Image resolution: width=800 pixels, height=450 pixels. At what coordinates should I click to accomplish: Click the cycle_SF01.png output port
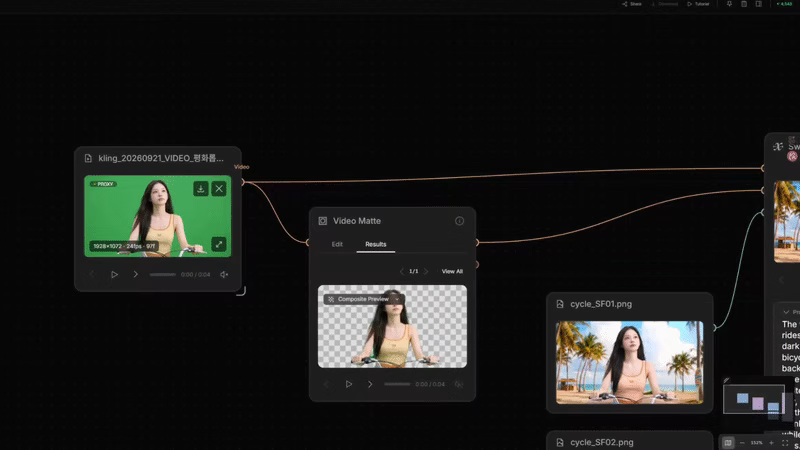[714, 328]
